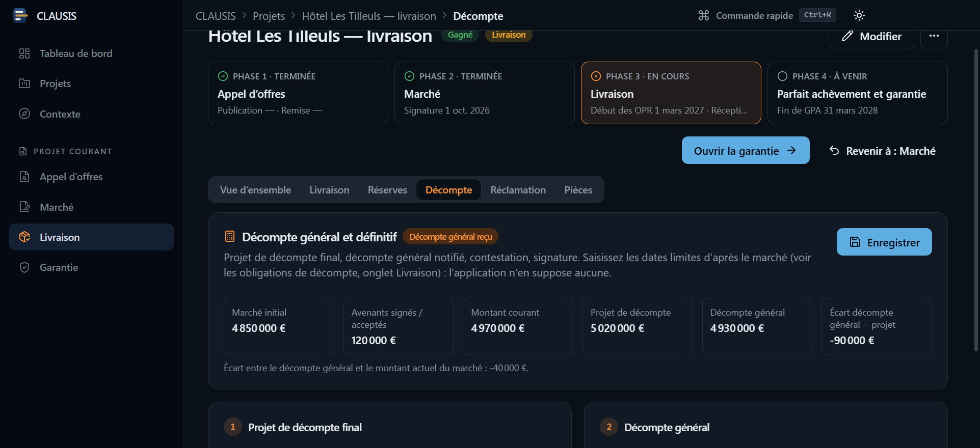Viewport: 980px width, 448px height.
Task: Click the pencil icon in Modifier
Action: coord(847,36)
